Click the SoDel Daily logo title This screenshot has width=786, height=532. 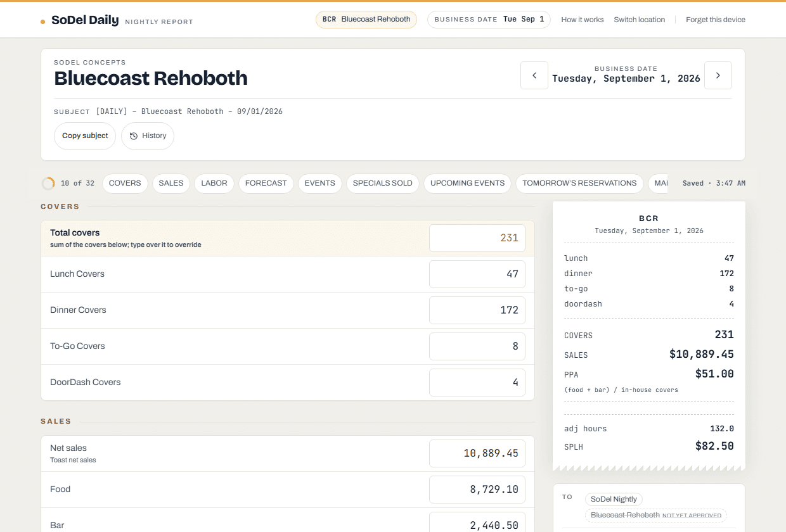point(85,20)
